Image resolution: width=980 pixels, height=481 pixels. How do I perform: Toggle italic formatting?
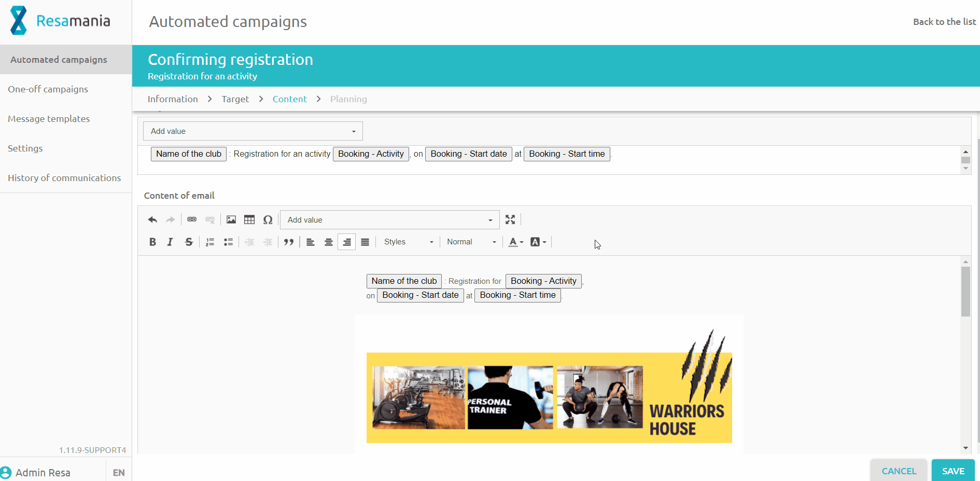tap(170, 242)
